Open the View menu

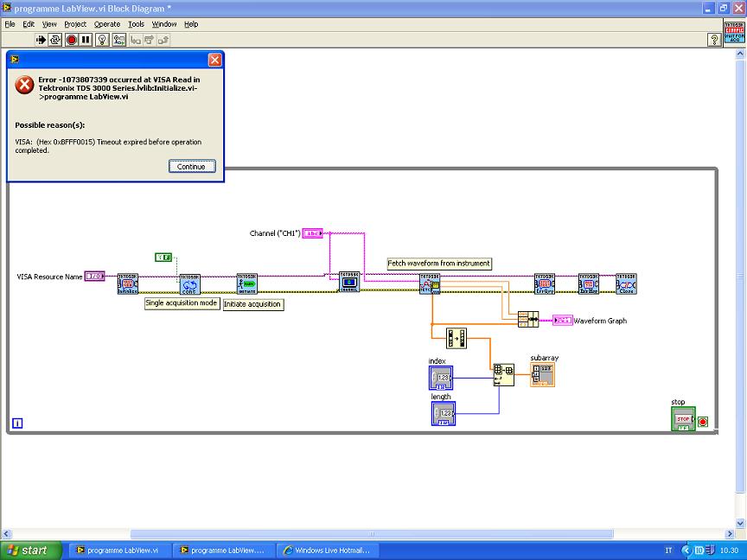[49, 24]
